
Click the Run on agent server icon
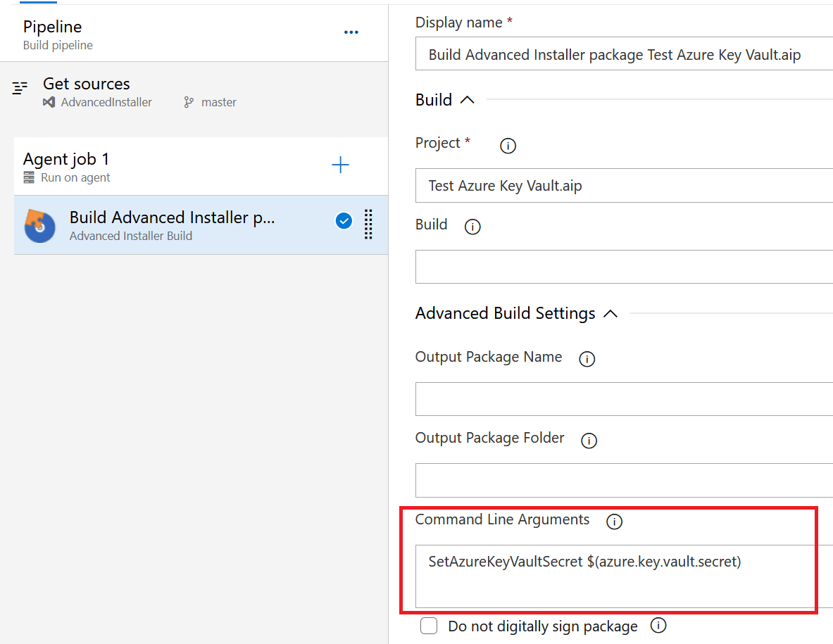tap(29, 177)
